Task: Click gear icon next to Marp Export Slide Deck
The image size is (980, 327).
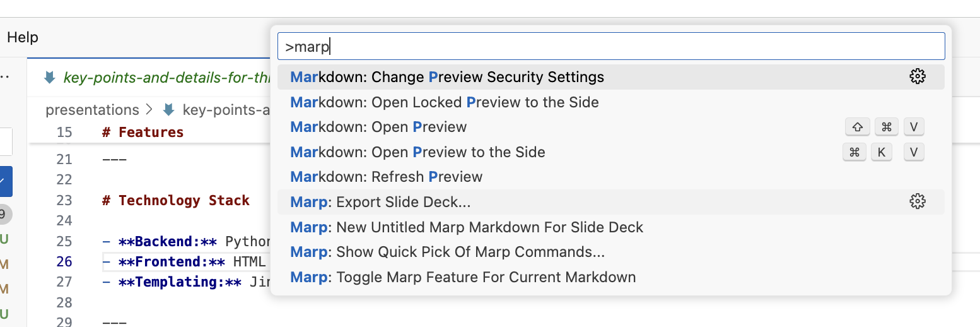Action: pos(917,202)
